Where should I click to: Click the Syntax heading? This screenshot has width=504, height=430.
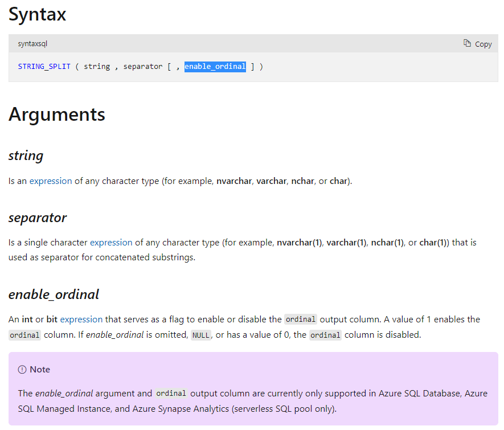coord(37,14)
